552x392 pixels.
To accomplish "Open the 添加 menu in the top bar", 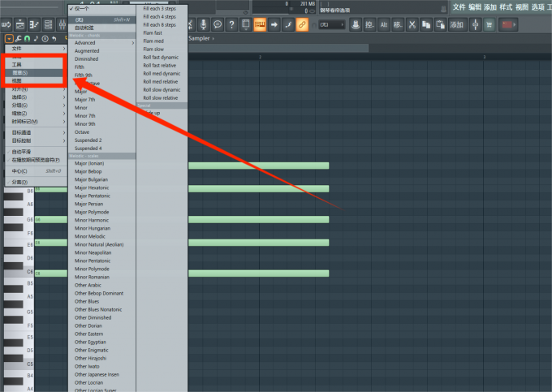I will pyautogui.click(x=490, y=7).
